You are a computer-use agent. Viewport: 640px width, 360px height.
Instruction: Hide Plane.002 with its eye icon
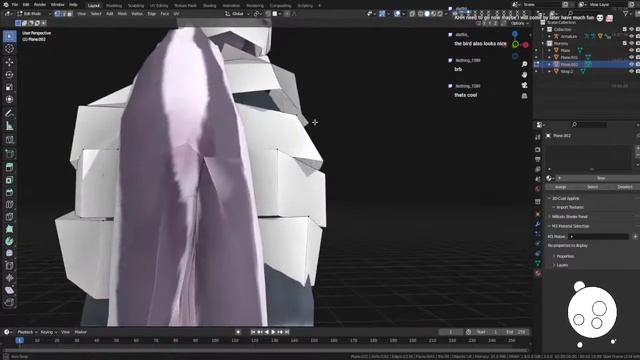631,64
